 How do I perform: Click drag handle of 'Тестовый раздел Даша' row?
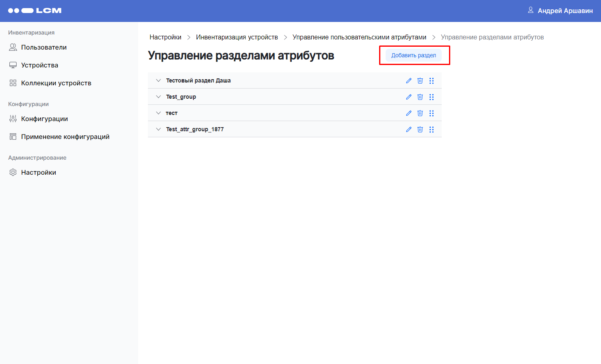click(x=432, y=81)
